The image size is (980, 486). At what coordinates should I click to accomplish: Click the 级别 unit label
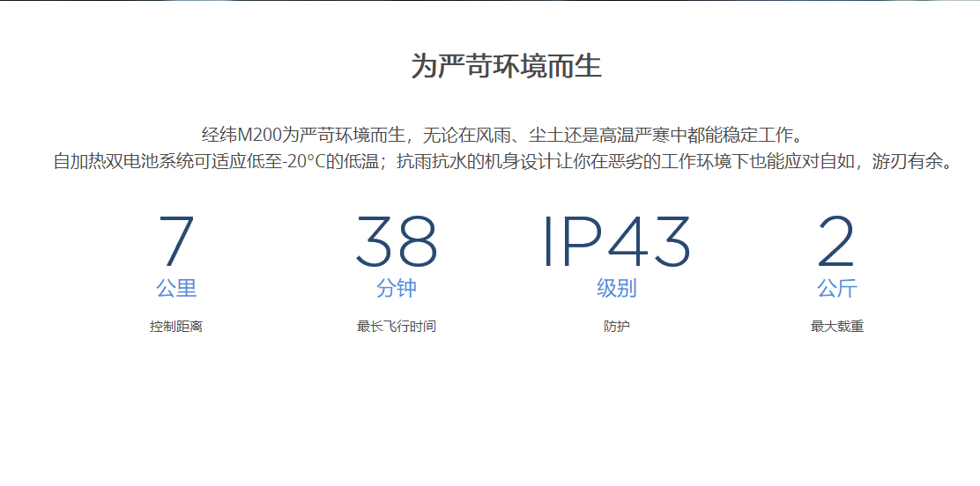(x=617, y=288)
